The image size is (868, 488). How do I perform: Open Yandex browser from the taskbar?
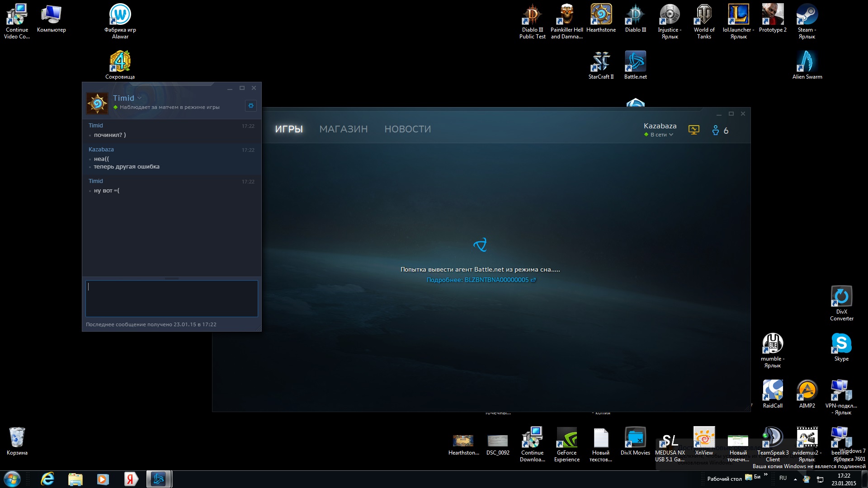click(131, 479)
